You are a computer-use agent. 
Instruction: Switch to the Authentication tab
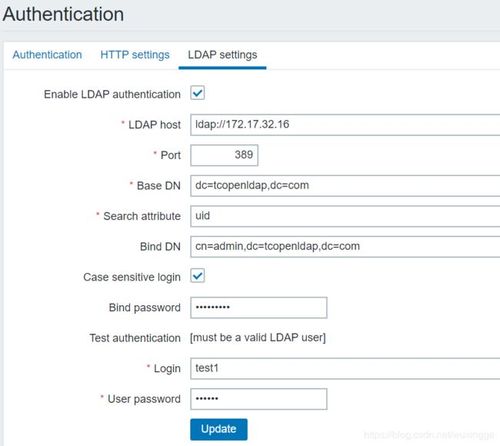47,55
